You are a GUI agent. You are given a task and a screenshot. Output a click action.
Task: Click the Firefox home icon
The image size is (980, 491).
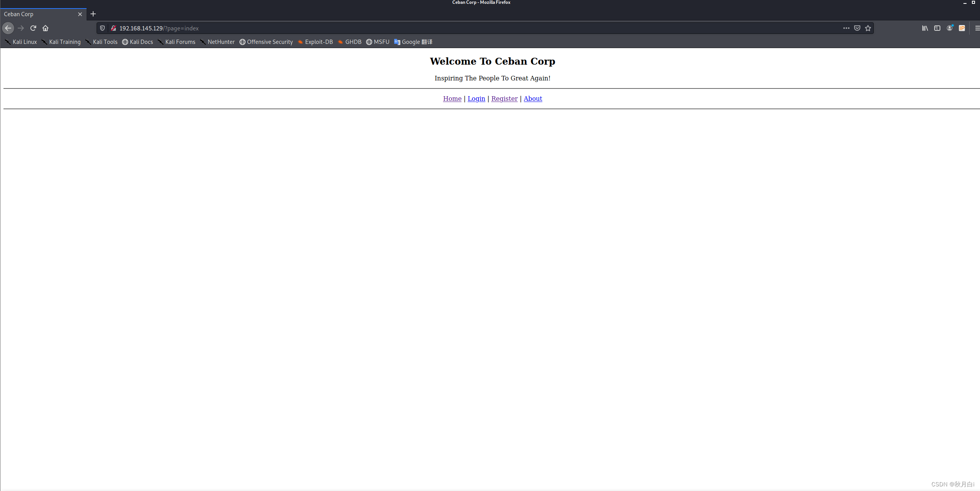(45, 28)
